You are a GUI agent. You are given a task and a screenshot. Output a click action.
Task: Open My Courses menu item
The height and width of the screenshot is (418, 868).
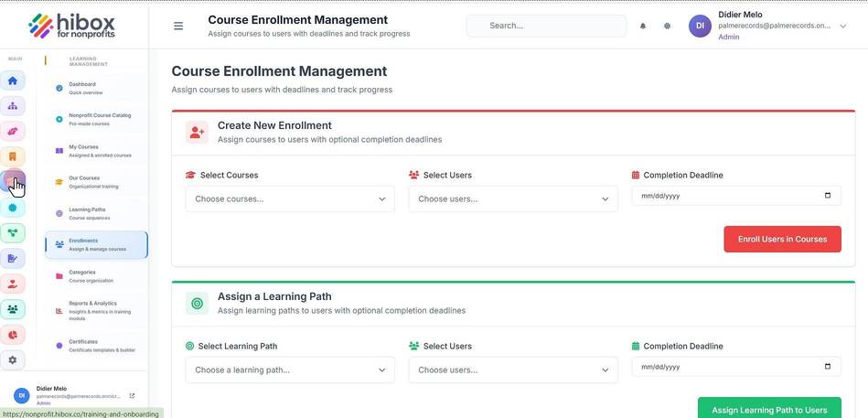96,151
